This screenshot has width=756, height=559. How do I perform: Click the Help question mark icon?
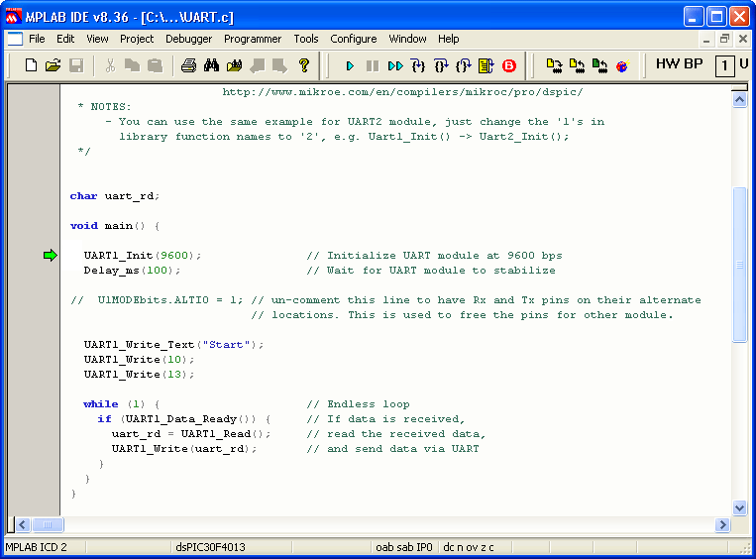point(304,65)
